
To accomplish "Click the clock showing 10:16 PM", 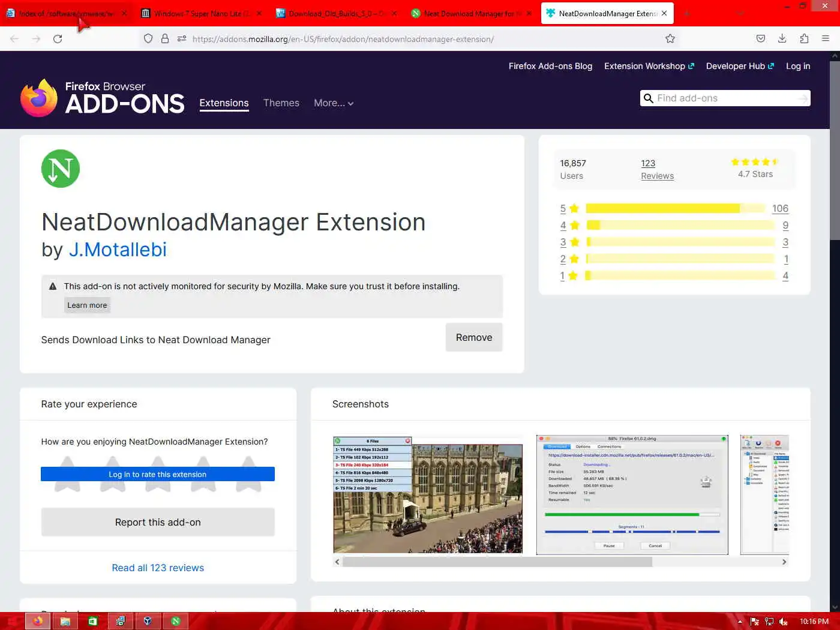I will click(x=814, y=622).
